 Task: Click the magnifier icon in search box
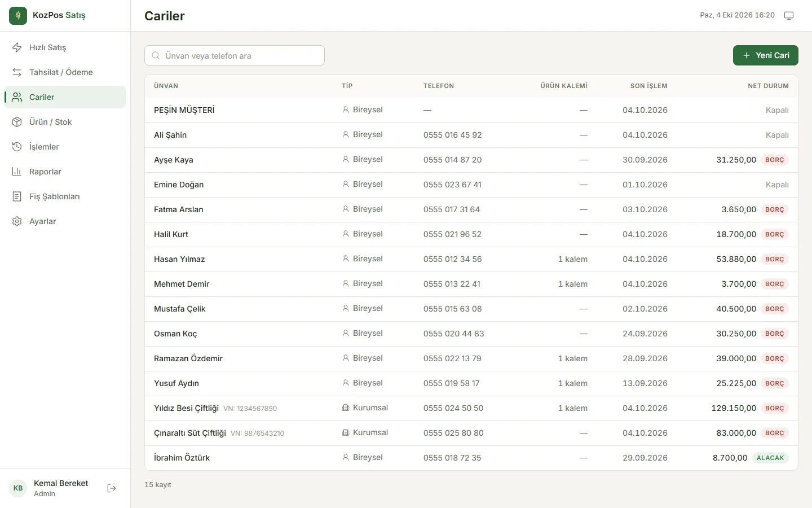coord(156,55)
